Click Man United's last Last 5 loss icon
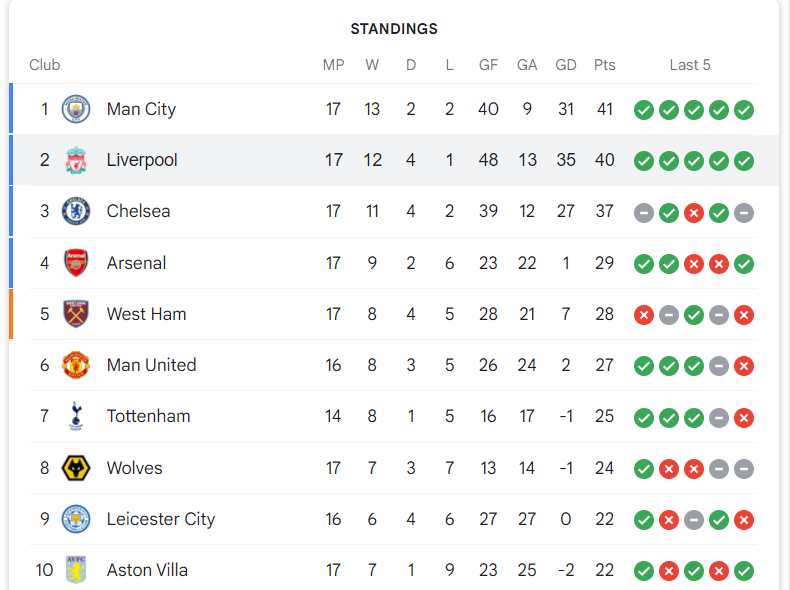Viewport: 790px width, 590px height. pos(744,366)
